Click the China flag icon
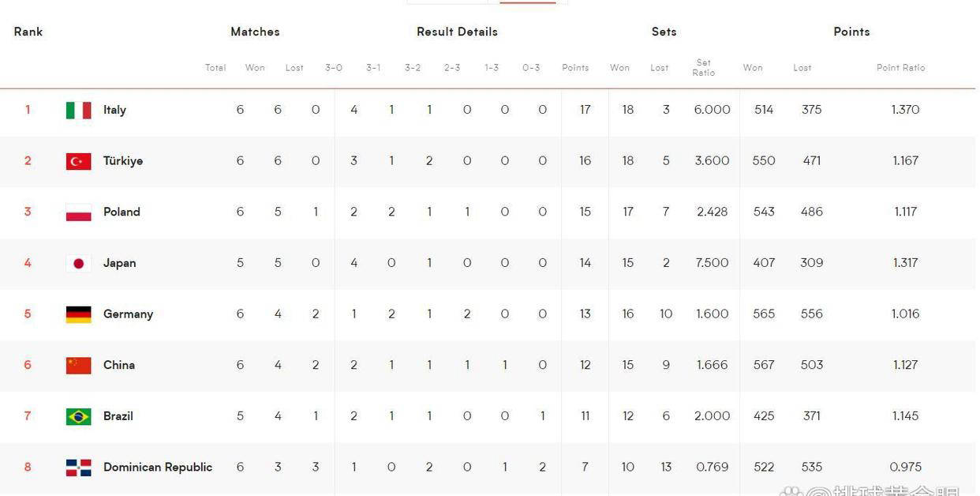 [78, 366]
